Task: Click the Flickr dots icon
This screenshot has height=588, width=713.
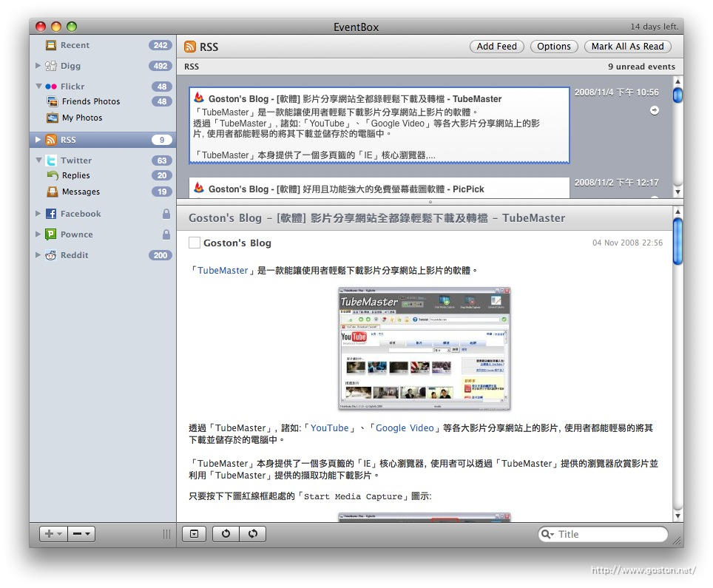Action: [51, 87]
